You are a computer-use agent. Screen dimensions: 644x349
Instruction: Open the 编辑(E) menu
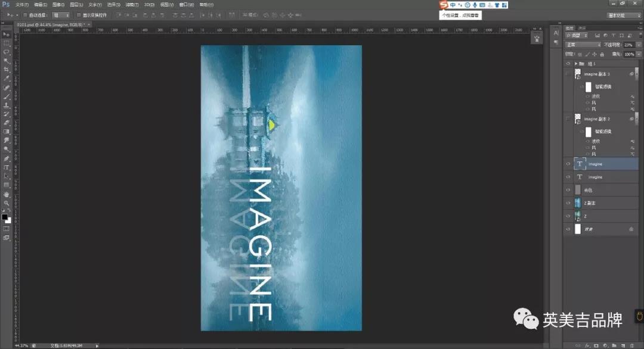pyautogui.click(x=41, y=5)
